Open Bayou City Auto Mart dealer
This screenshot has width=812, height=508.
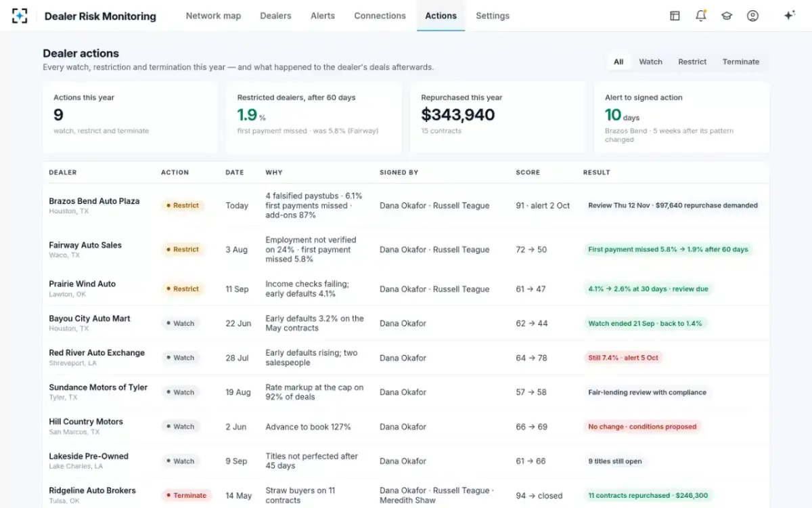[89, 318]
